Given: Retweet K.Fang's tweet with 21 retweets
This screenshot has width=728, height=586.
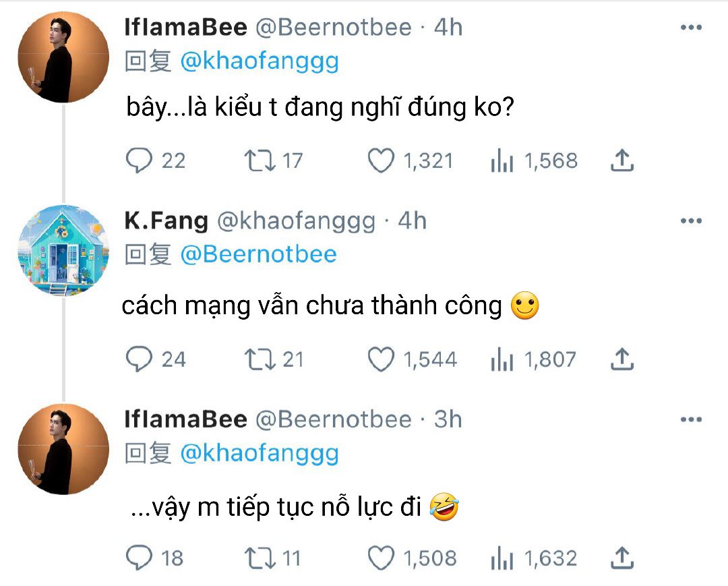Looking at the screenshot, I should [260, 359].
